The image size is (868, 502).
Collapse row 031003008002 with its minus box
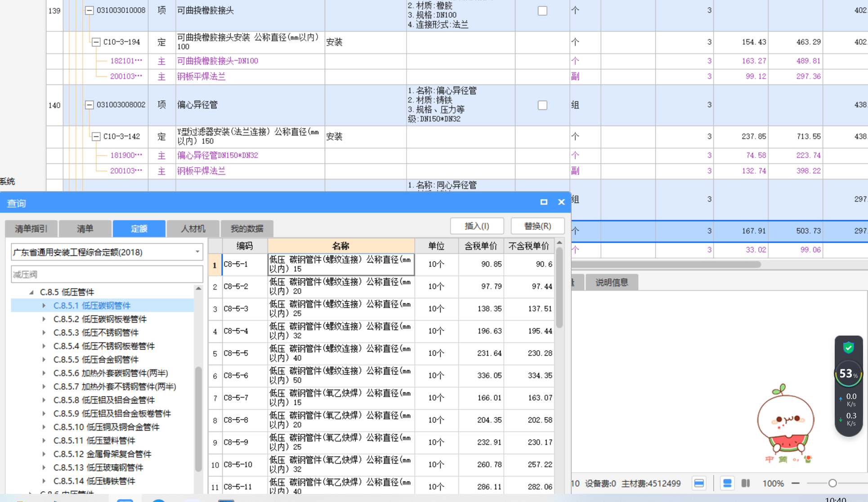[89, 105]
